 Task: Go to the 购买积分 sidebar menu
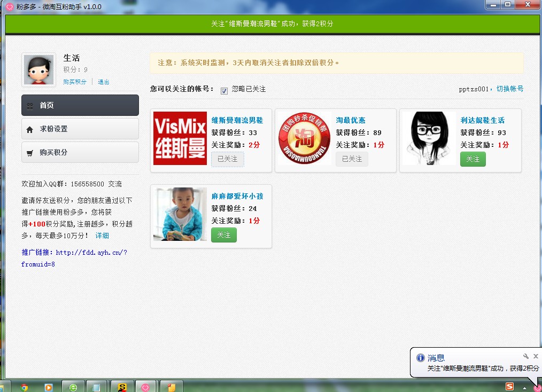80,152
